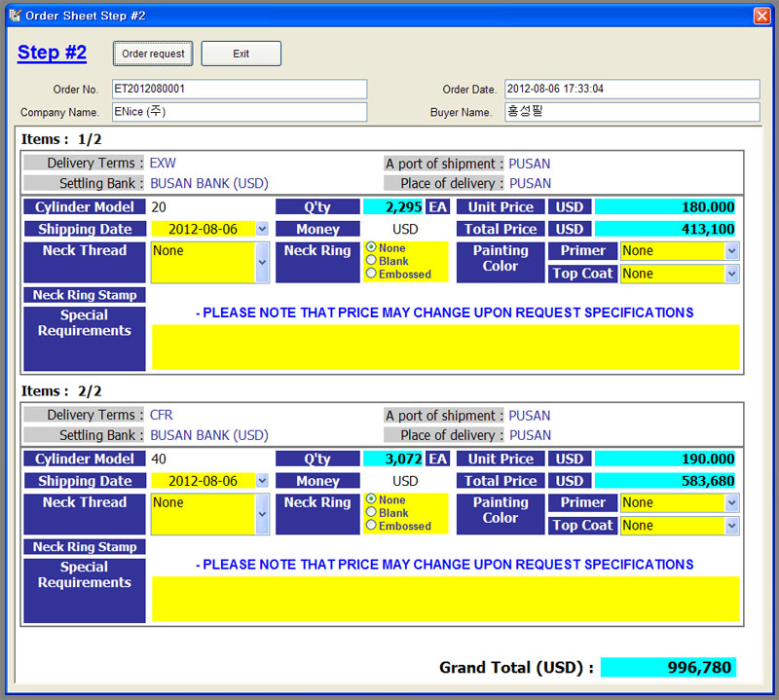Click the Buyer Name input field

click(632, 112)
